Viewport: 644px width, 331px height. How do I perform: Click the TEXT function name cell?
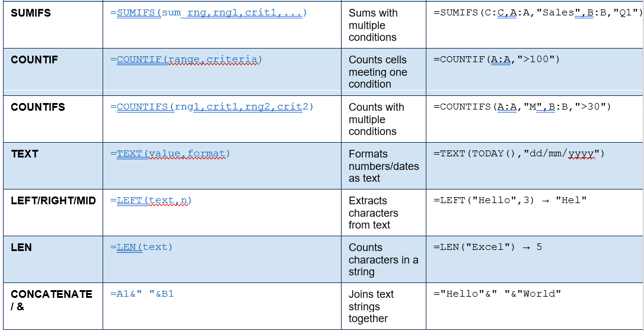(53, 166)
